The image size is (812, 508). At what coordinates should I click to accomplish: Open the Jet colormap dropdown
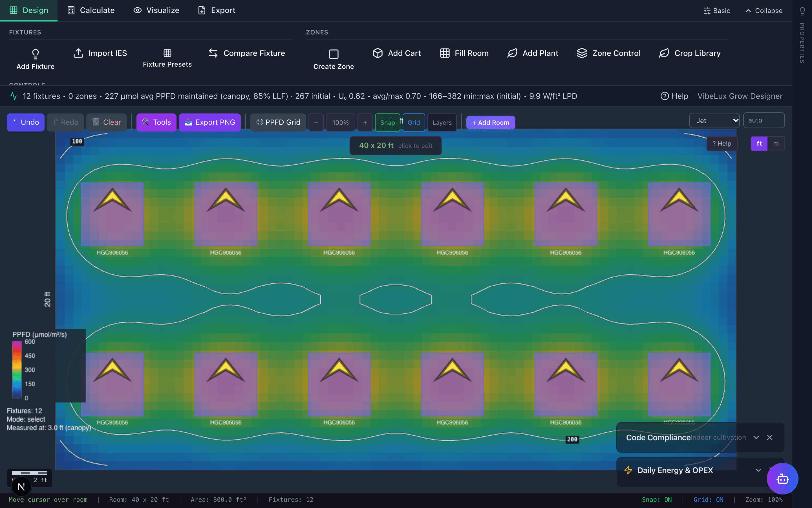[x=714, y=120]
